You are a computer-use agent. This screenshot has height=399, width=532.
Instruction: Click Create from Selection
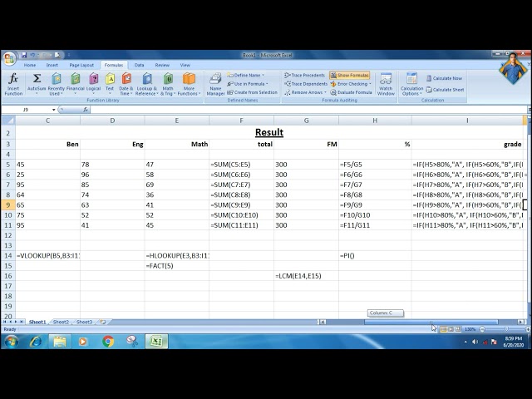click(252, 92)
